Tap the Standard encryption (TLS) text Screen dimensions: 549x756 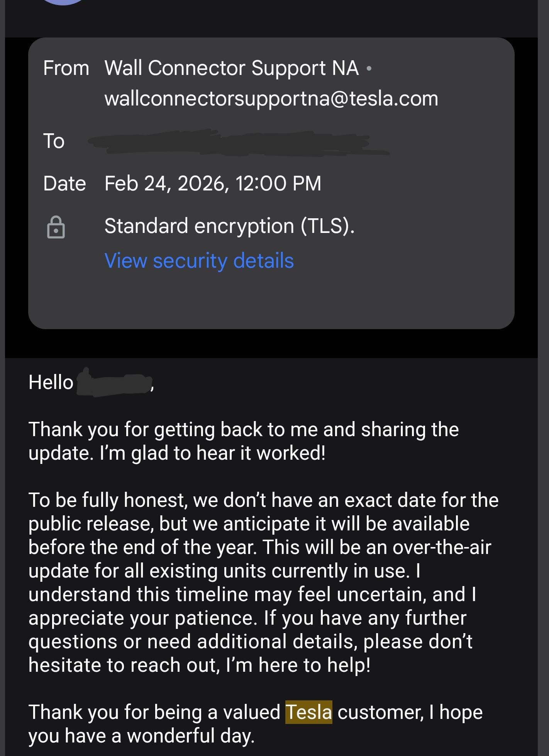pos(229,226)
